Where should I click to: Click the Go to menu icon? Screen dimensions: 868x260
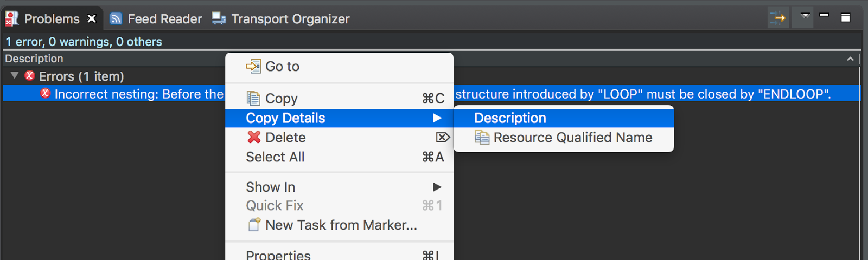253,66
